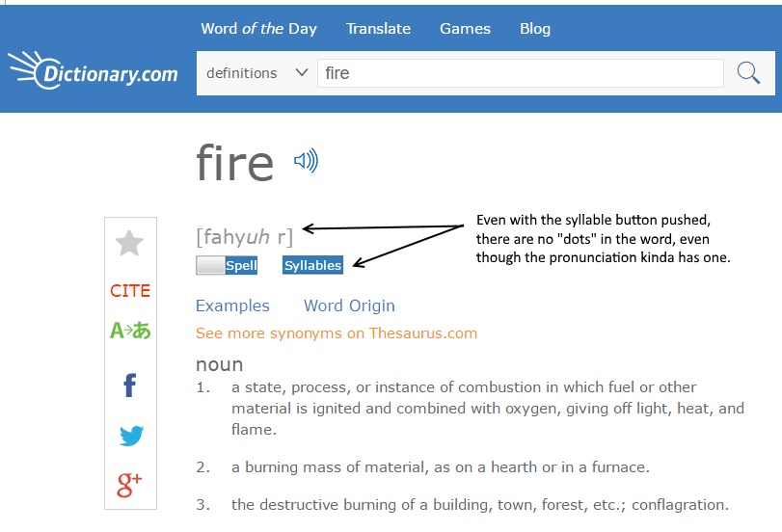The height and width of the screenshot is (532, 782).
Task: Go to the Dictionary.com home logo
Action: click(x=94, y=70)
